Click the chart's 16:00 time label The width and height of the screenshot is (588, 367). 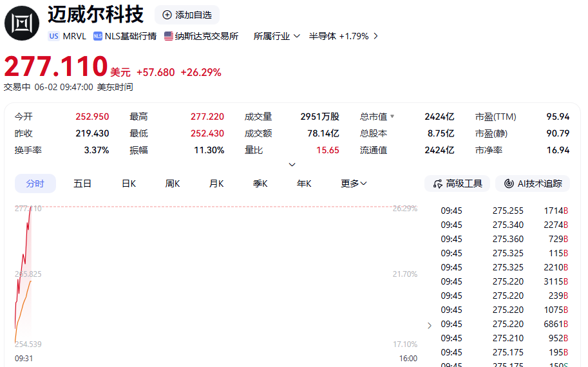(x=408, y=359)
